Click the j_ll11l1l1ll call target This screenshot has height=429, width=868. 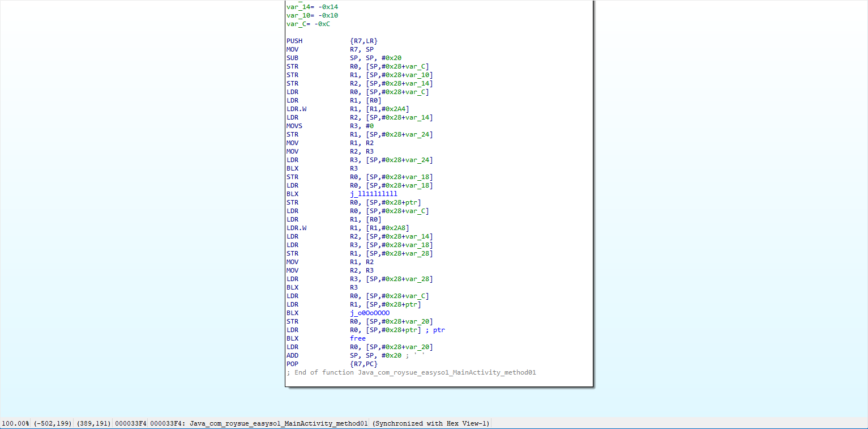(374, 194)
